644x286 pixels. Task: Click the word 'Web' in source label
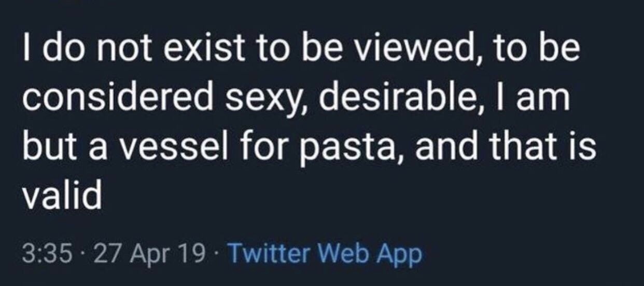pyautogui.click(x=342, y=254)
